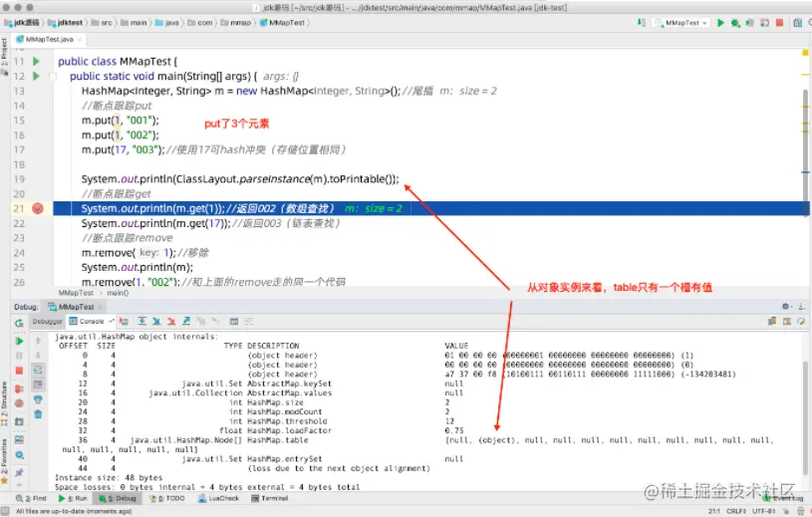
Task: Toggle soft-wrap in the console side toolbar
Action: [38, 370]
